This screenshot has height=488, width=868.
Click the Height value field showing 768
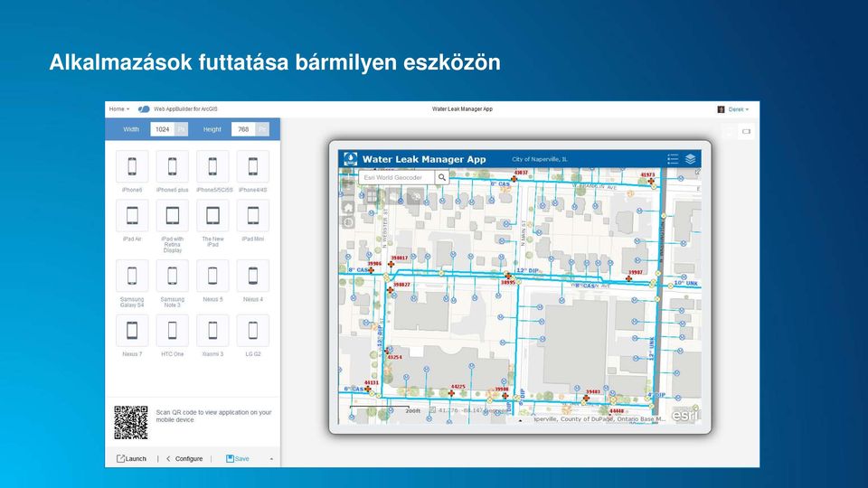click(x=243, y=129)
